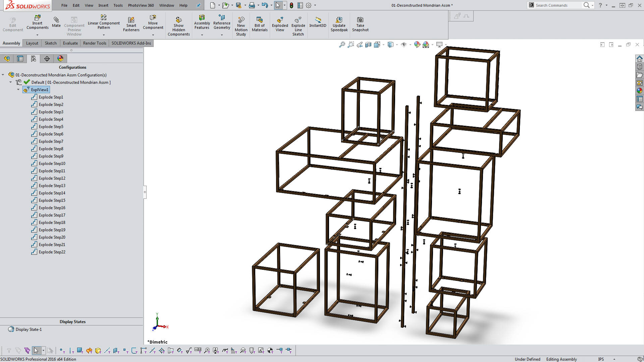The width and height of the screenshot is (644, 362).
Task: Toggle the Exploded View tool
Action: [280, 24]
